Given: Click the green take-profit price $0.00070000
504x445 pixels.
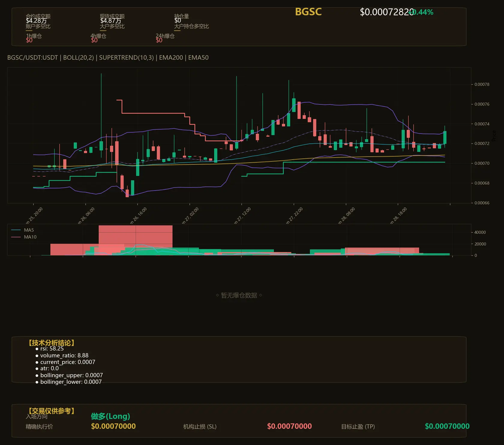Looking at the screenshot, I should pos(447,426).
